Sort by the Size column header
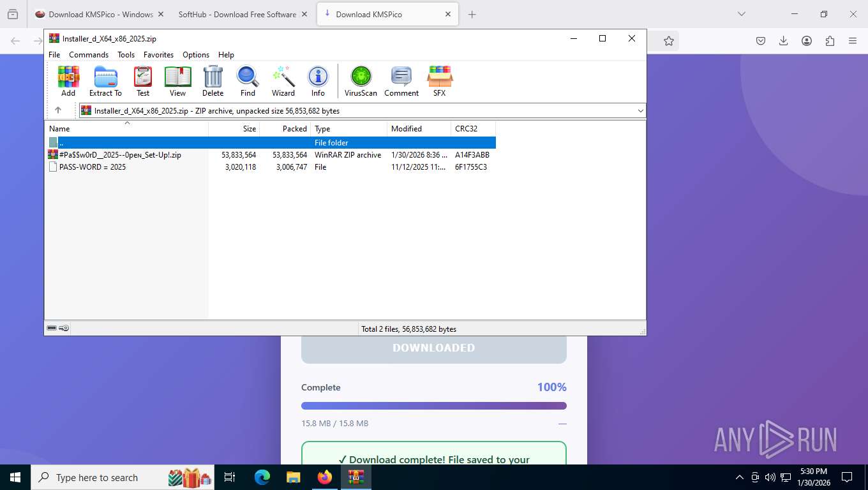868x490 pixels. [x=234, y=129]
